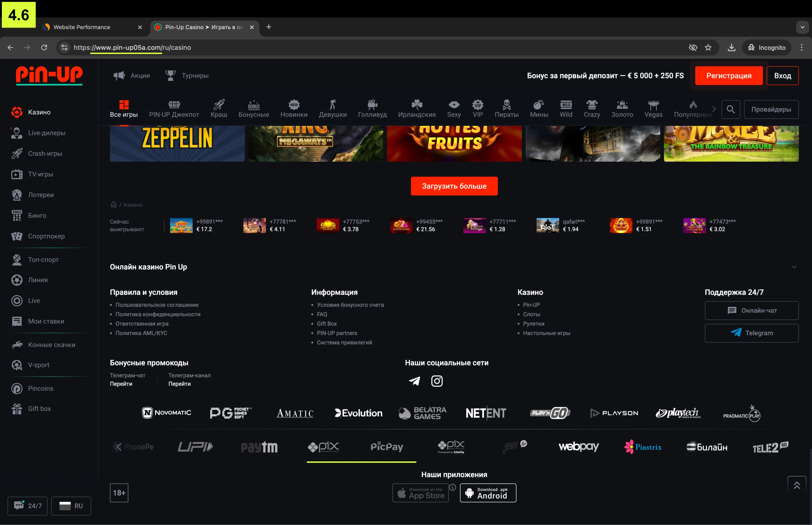Click the scroll-to-top double chevron button

point(797,485)
